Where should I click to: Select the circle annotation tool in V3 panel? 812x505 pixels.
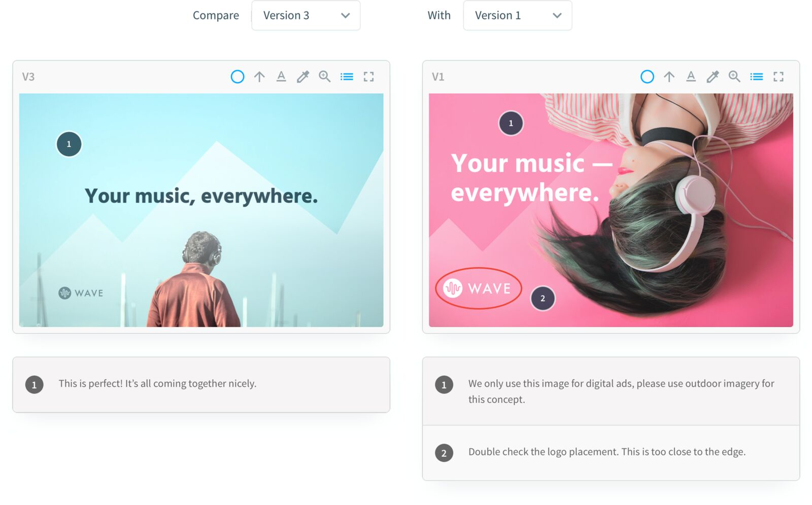pos(238,77)
